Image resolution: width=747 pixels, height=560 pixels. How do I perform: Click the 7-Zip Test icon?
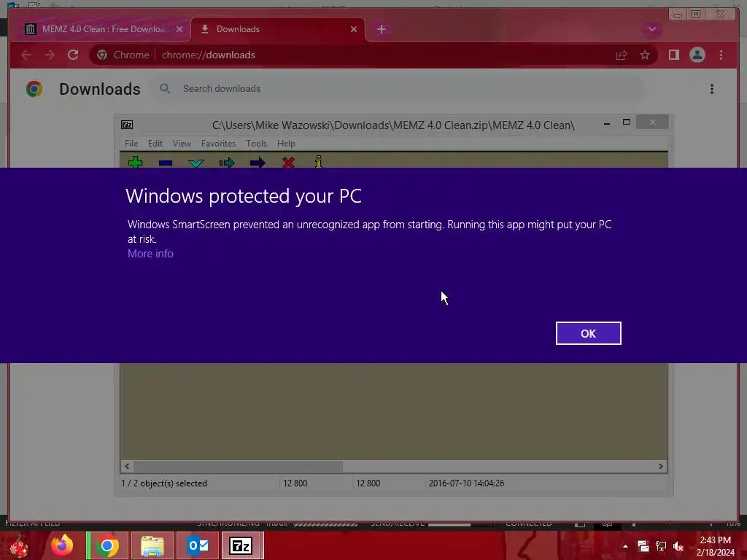(196, 163)
